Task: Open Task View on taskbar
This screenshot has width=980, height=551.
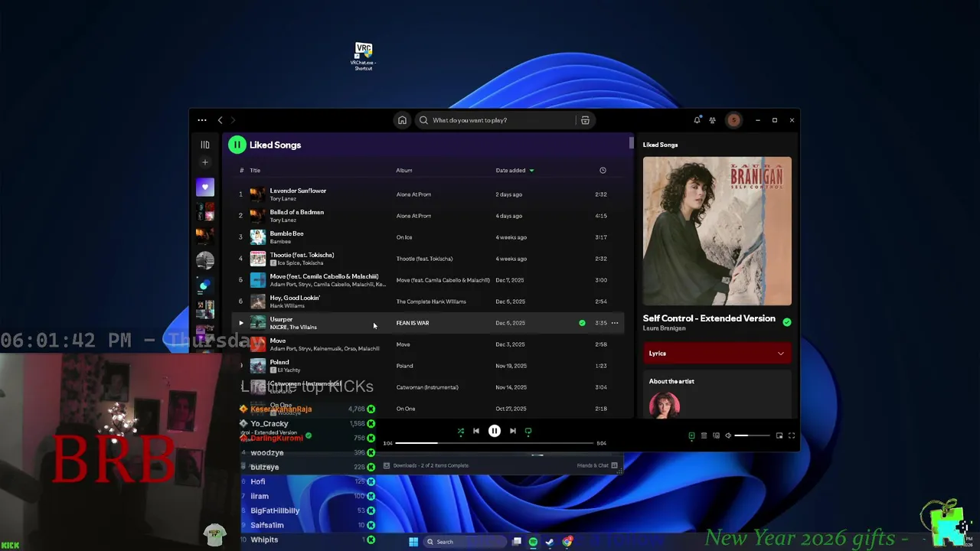Action: 517,542
